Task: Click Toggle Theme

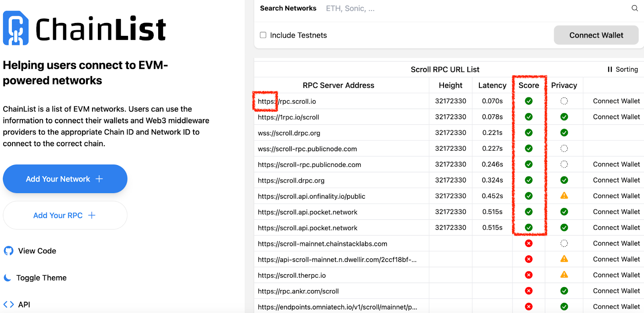Action: [x=35, y=278]
